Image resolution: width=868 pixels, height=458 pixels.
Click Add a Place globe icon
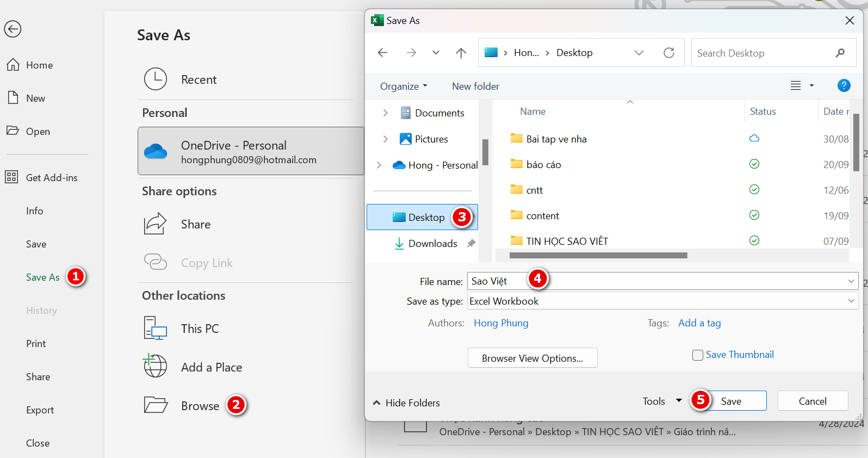(x=156, y=367)
